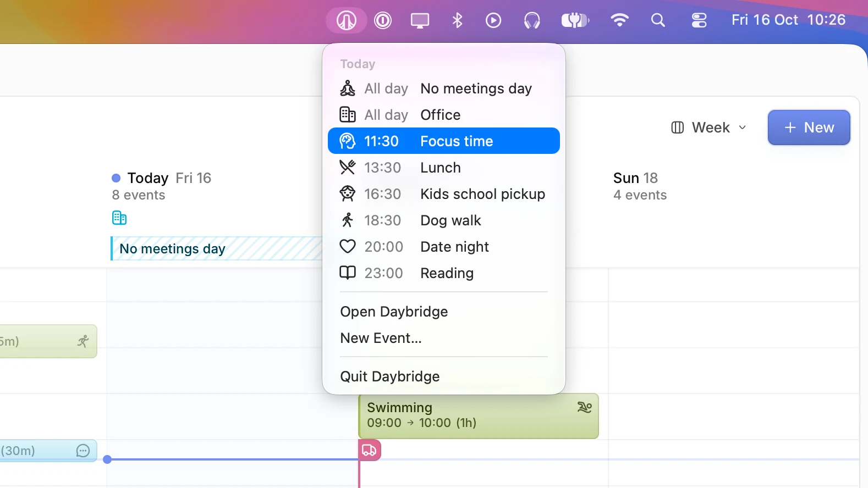
Task: Click the New event button
Action: (809, 127)
